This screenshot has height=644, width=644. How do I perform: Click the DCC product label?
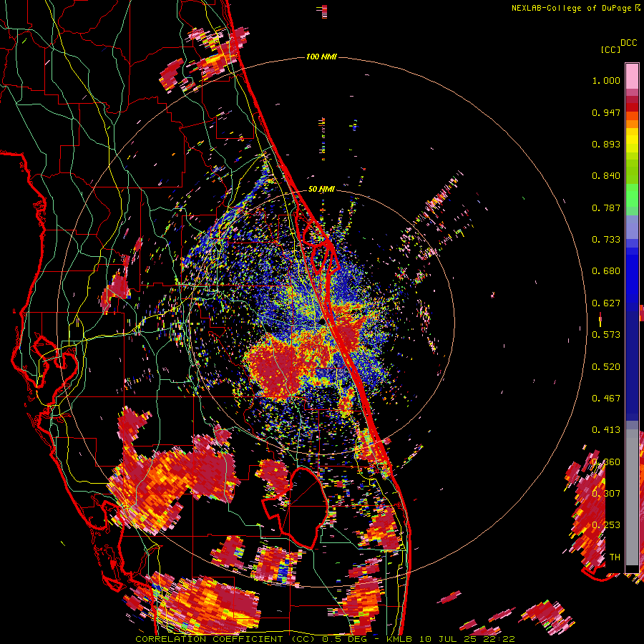[628, 43]
